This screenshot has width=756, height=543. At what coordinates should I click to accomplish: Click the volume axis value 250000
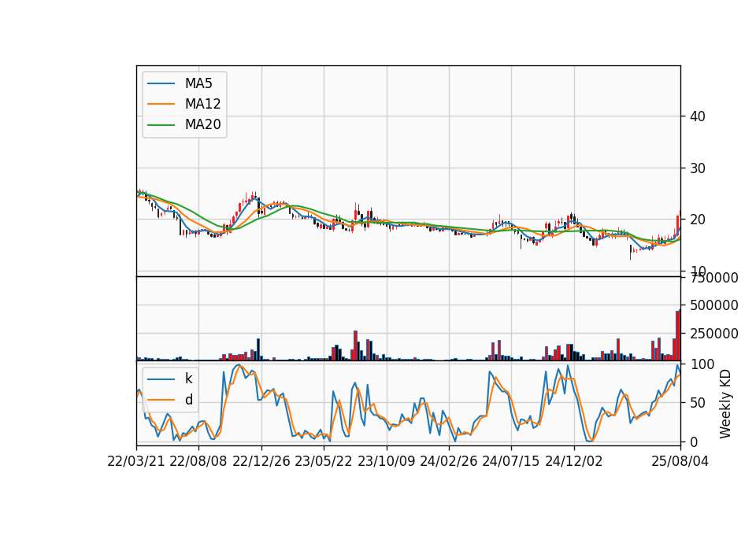coord(714,334)
